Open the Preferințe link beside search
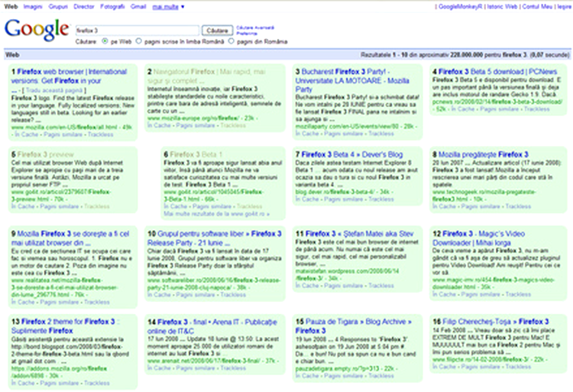The image size is (573, 392). click(x=247, y=34)
